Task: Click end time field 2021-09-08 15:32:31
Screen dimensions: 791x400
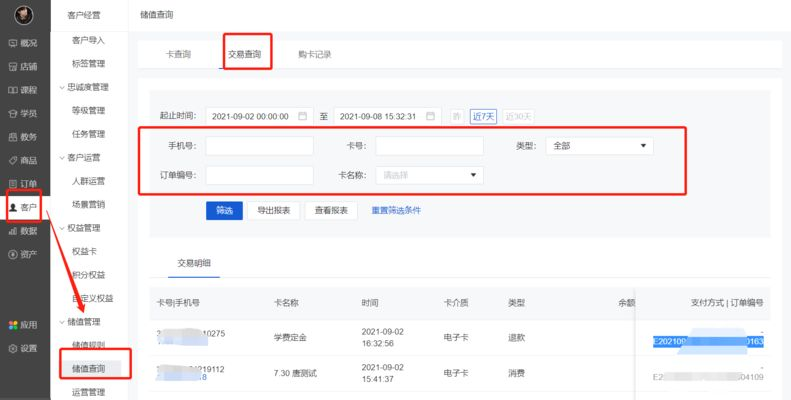Action: pyautogui.click(x=387, y=116)
